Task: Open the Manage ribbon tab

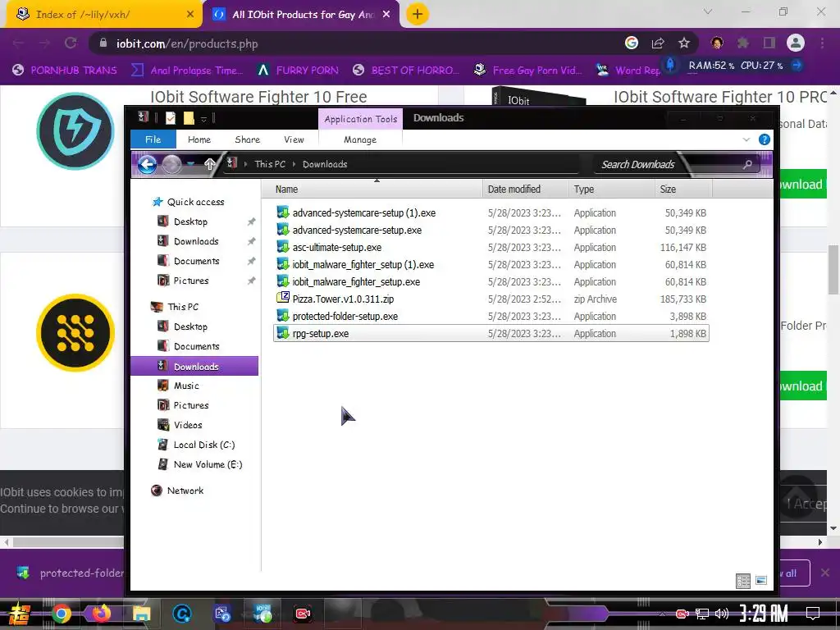Action: 360,139
